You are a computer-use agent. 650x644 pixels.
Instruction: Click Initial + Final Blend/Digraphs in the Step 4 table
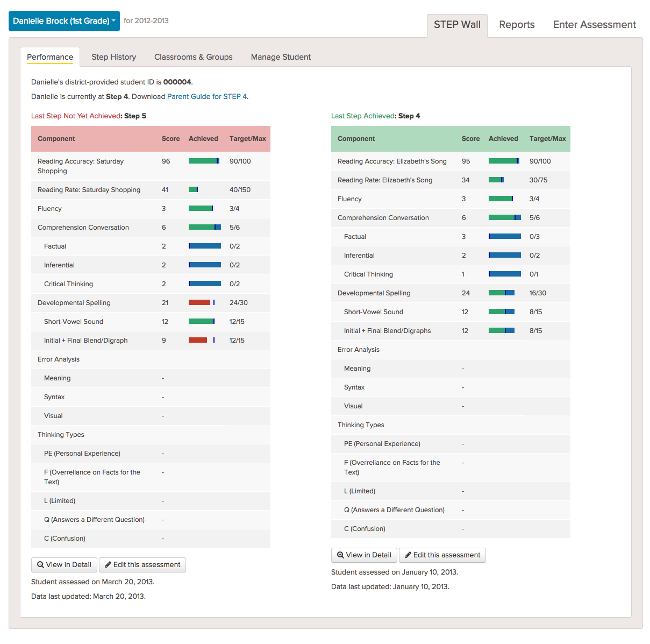[388, 330]
